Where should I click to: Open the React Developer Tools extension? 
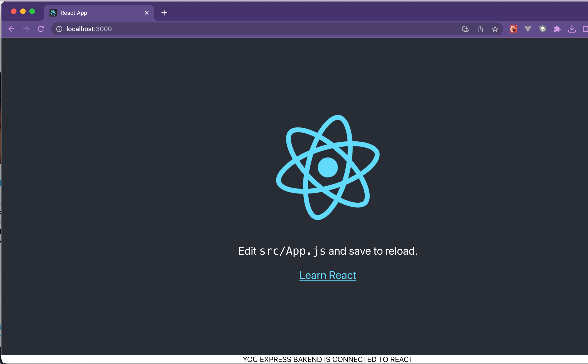point(513,29)
